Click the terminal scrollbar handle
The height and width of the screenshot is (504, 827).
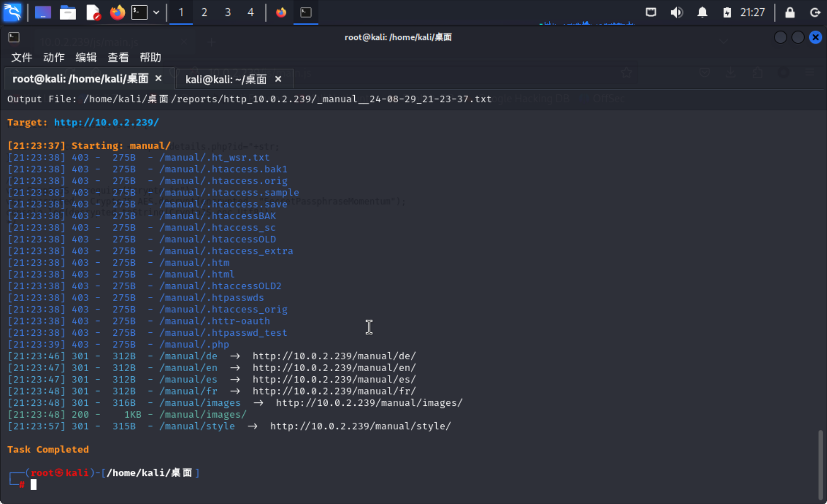(x=820, y=464)
